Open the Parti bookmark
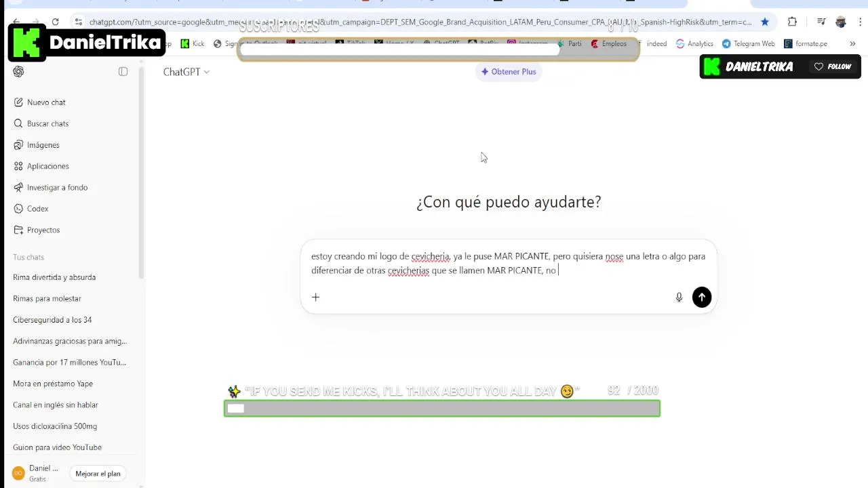Screen dimensions: 868x488 (x=570, y=43)
